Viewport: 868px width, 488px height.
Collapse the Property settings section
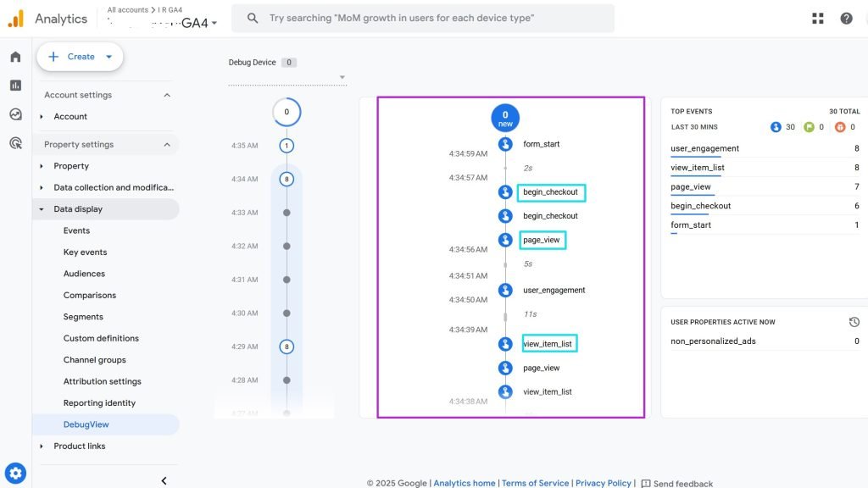click(167, 145)
